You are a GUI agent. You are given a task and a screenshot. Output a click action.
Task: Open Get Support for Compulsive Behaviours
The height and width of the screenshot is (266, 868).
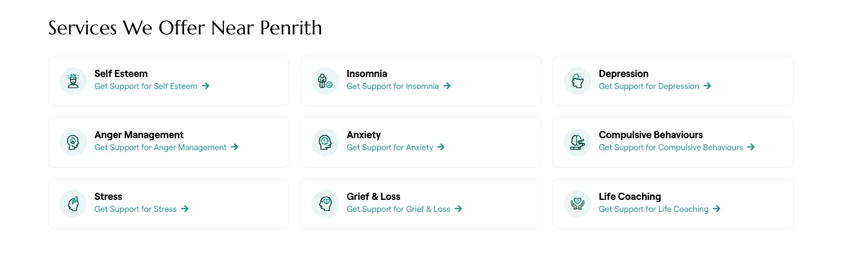676,147
